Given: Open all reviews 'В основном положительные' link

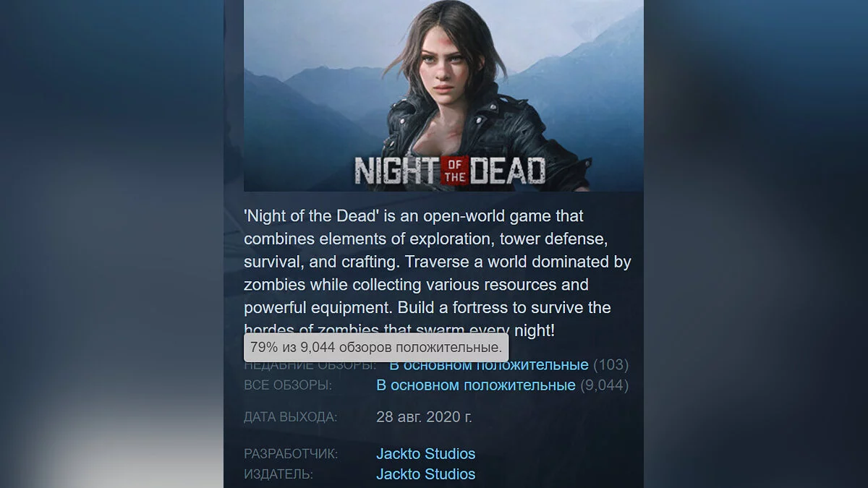Looking at the screenshot, I should click(x=476, y=385).
